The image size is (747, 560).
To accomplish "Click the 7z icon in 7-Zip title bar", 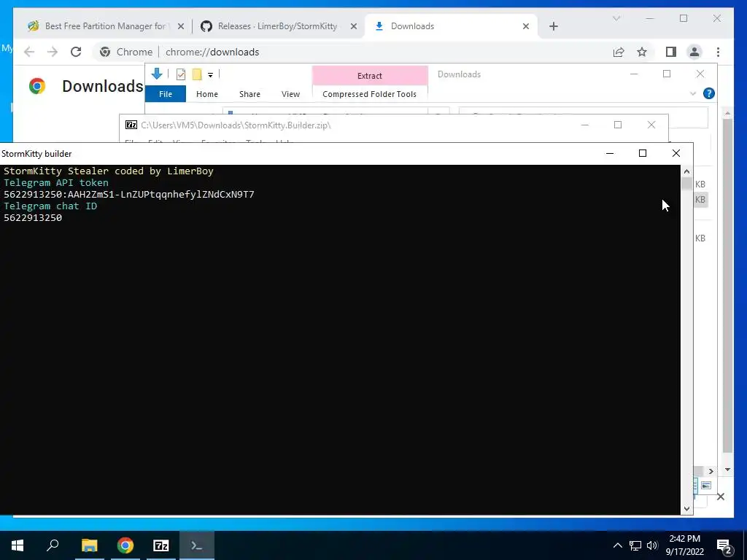I will coord(131,125).
